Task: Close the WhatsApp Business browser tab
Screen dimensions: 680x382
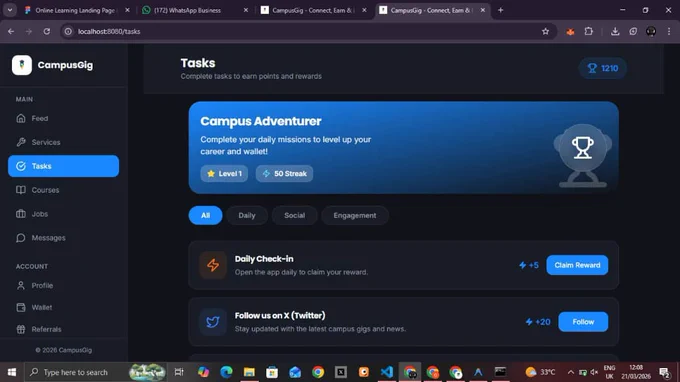Action: (x=245, y=10)
